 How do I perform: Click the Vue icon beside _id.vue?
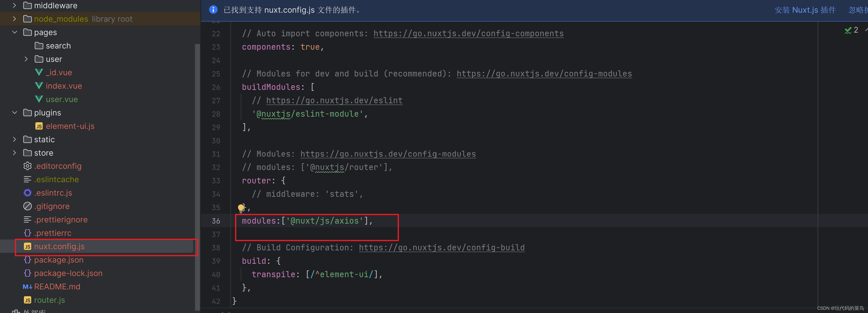click(x=39, y=72)
